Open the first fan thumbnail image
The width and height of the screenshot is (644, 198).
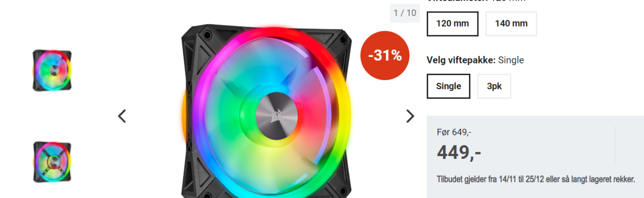click(52, 71)
